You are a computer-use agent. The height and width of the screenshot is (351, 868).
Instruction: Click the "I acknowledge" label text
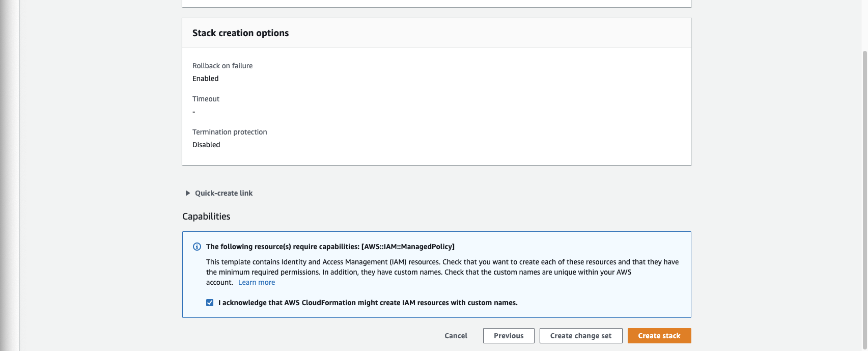point(368,303)
